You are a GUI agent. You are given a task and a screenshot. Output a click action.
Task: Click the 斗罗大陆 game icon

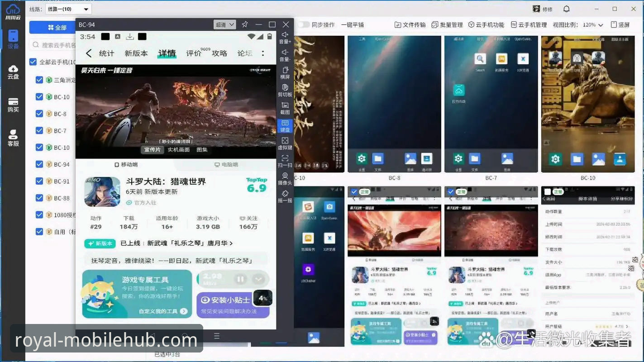tap(102, 191)
